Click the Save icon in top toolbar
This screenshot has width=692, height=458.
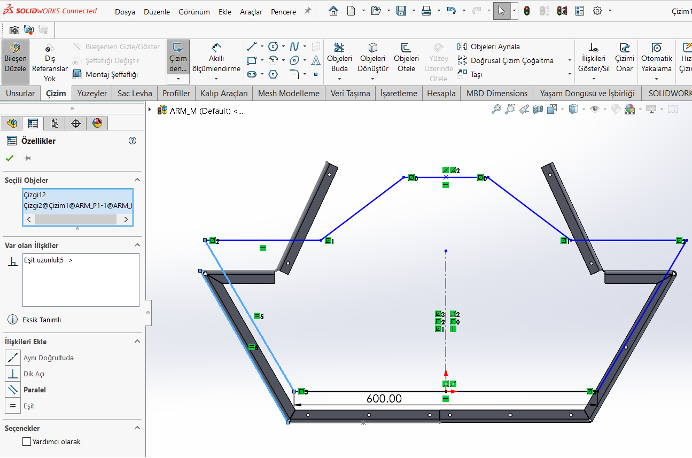pyautogui.click(x=401, y=11)
